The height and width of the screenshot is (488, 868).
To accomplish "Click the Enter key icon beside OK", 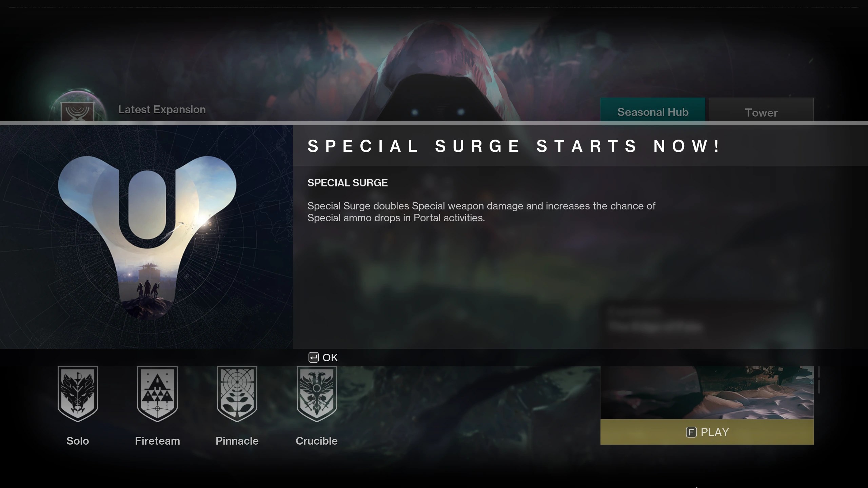I will tap(313, 358).
